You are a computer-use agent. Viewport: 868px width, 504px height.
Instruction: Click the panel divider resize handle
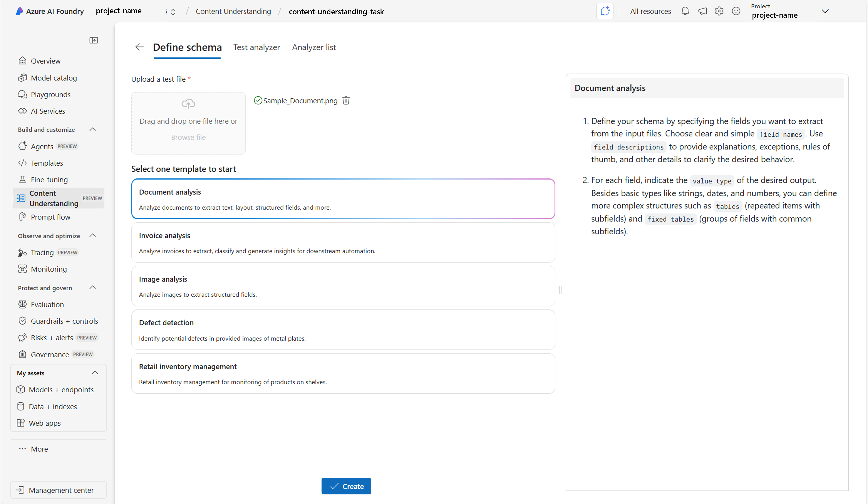coord(560,290)
